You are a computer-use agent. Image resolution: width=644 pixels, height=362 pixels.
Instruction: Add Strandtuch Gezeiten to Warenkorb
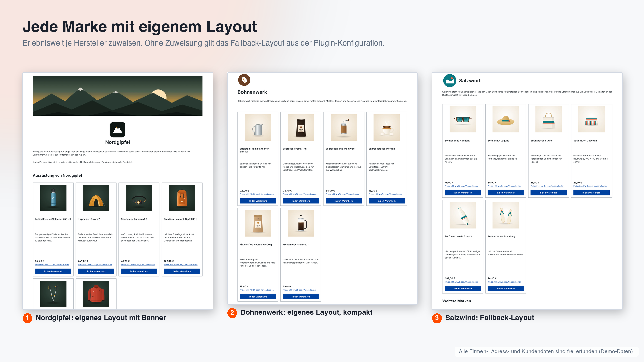pyautogui.click(x=591, y=193)
